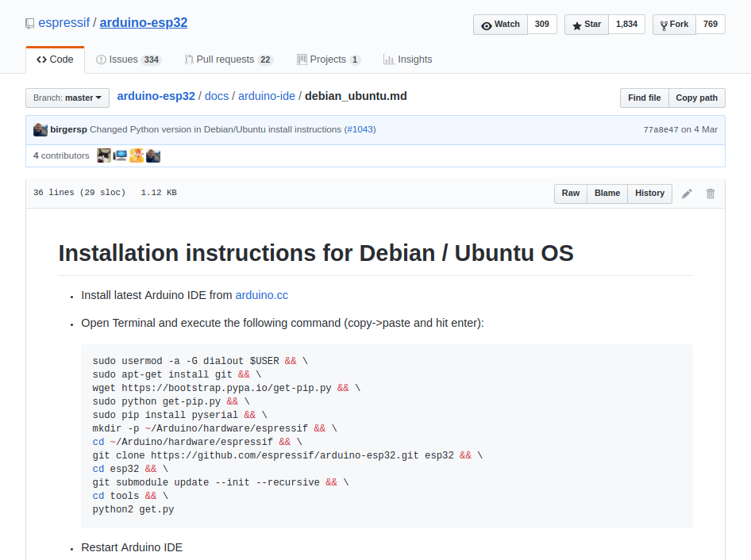Open the arduino.cc link
This screenshot has width=751, height=560.
pyautogui.click(x=261, y=295)
